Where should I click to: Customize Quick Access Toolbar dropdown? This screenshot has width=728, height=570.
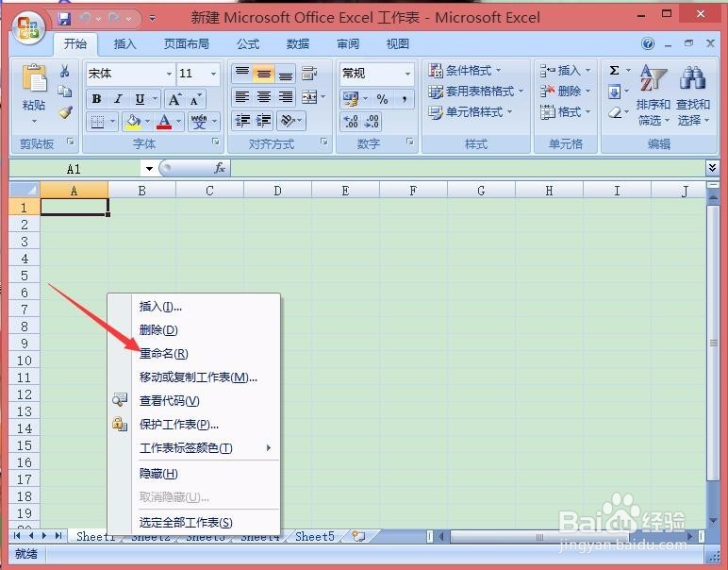152,19
